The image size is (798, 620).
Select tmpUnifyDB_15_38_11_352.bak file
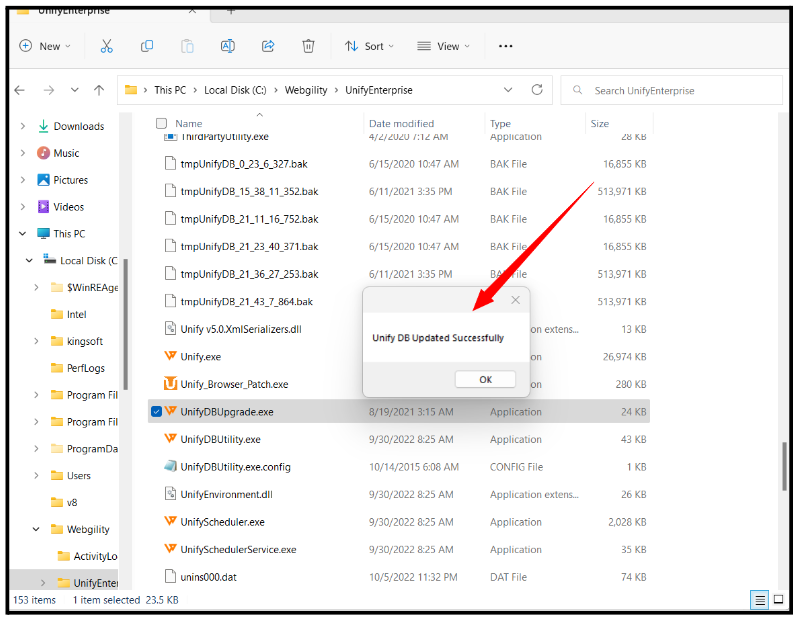(x=249, y=191)
